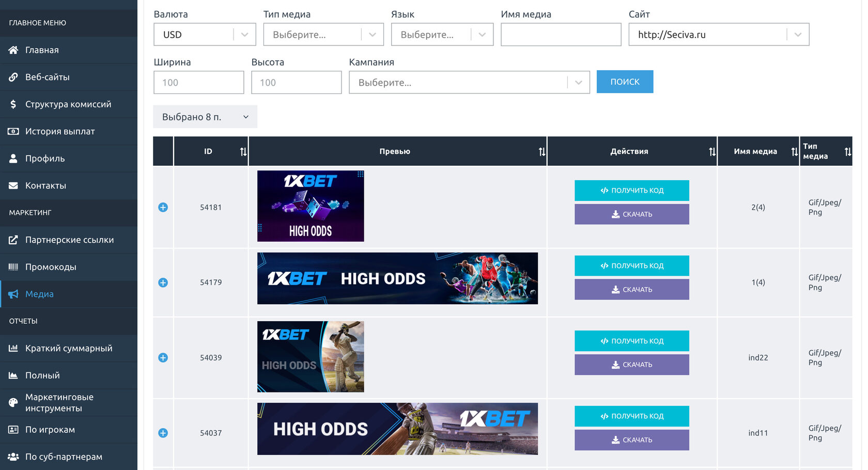The image size is (868, 470).
Task: Open Главная in the sidebar menu
Action: (x=69, y=50)
